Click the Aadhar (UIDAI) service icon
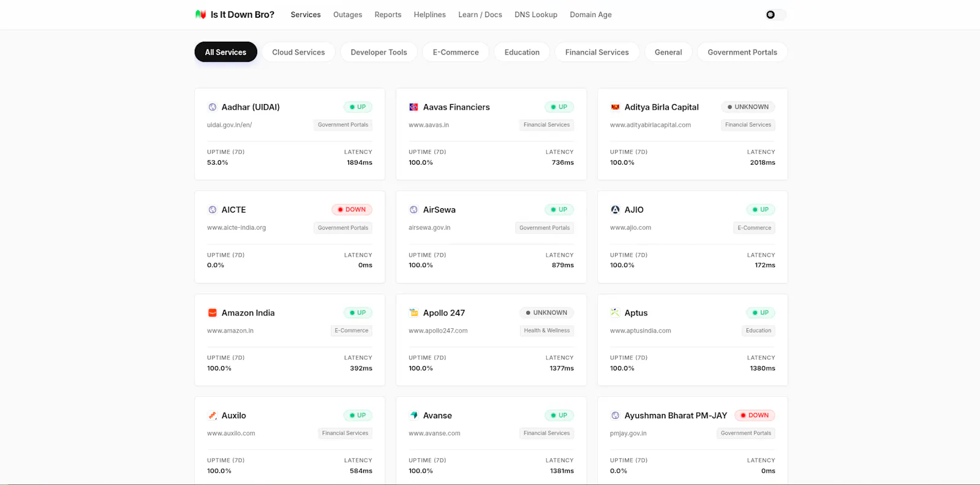Image resolution: width=980 pixels, height=485 pixels. click(x=213, y=107)
